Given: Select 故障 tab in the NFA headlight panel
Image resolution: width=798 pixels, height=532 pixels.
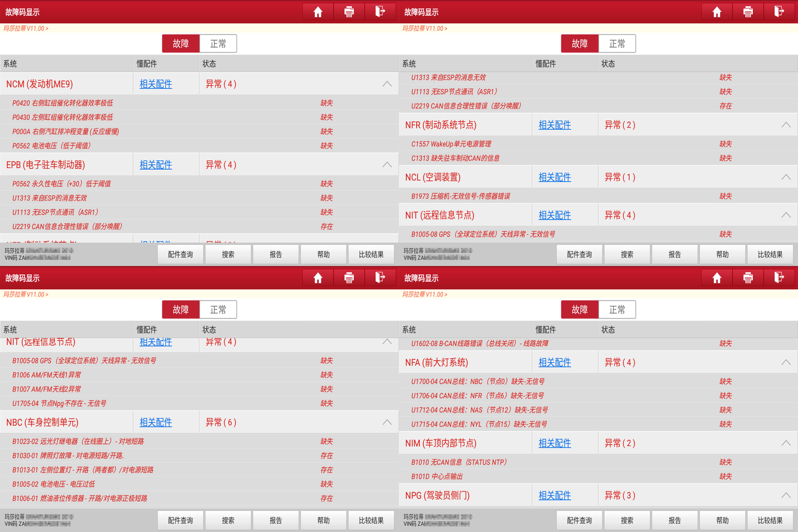Looking at the screenshot, I should [x=579, y=309].
